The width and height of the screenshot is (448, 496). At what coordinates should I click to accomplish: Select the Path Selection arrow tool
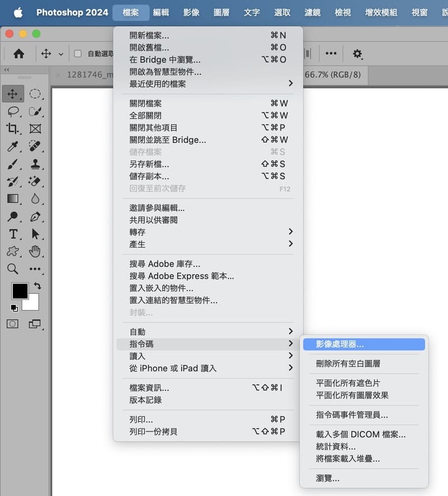[35, 234]
